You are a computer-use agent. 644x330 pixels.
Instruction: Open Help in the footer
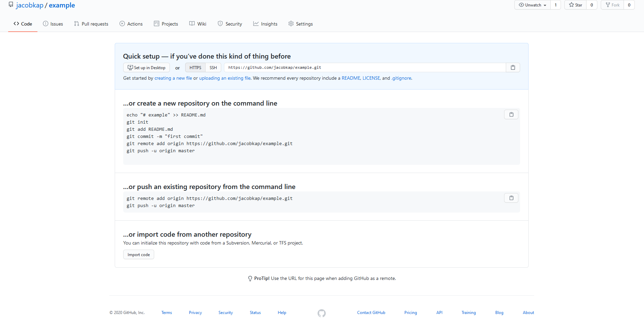point(282,313)
